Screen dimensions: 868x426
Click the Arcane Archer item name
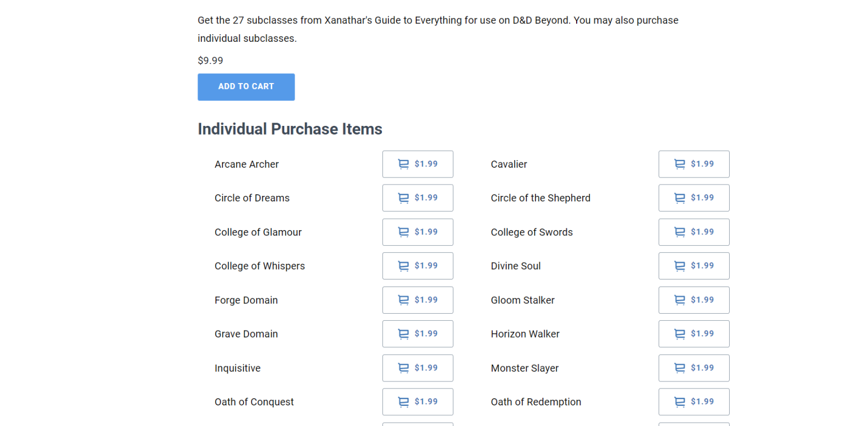[246, 164]
